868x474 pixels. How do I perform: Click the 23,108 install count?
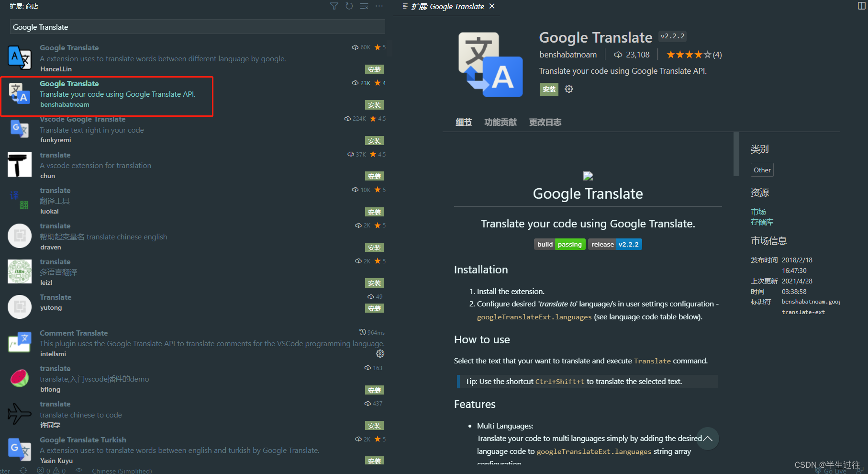click(632, 55)
